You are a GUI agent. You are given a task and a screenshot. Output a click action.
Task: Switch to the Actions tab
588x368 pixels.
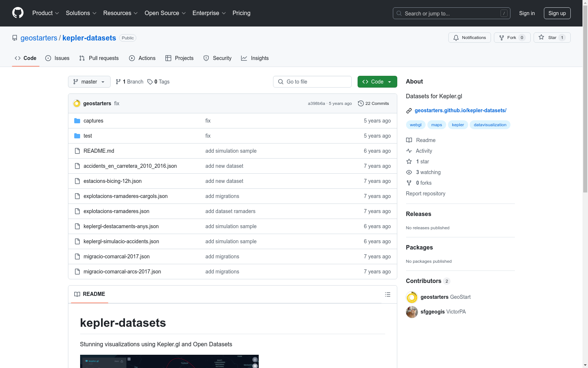[x=142, y=58]
